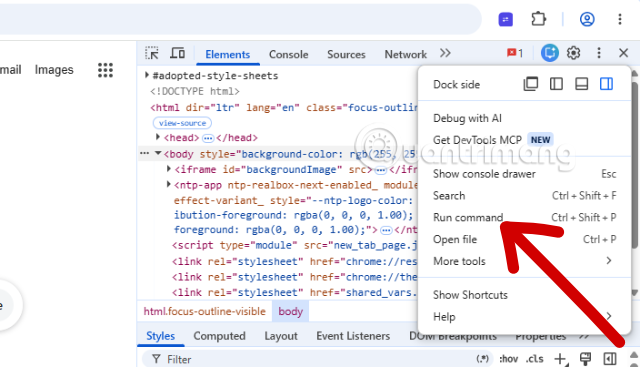Select the Styles subtab
Screen dimensions: 640x367
[160, 336]
